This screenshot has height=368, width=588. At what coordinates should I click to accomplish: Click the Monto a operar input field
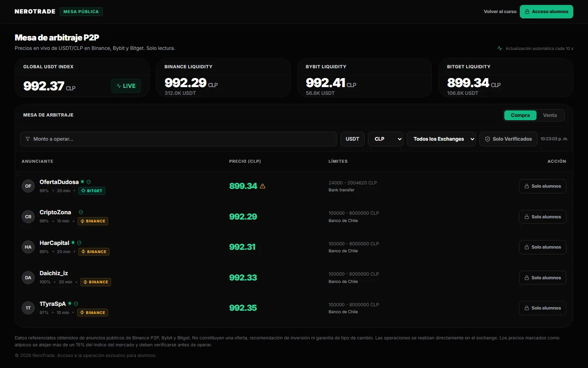(x=178, y=139)
